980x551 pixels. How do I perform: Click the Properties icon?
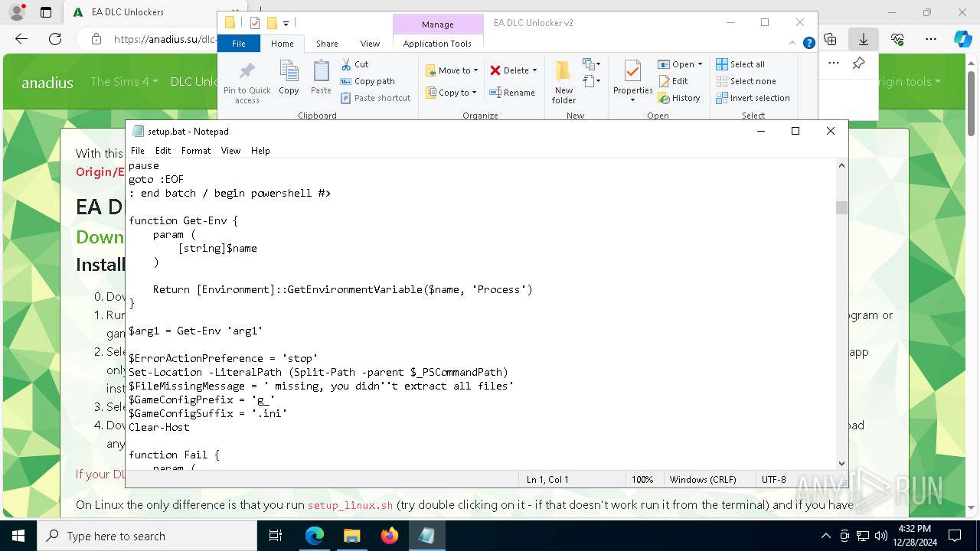coord(632,72)
